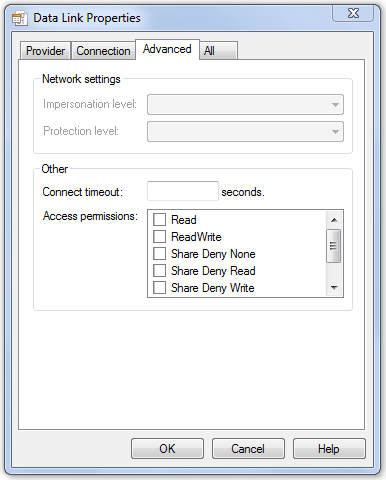Check the ReadWrite permission
386x480 pixels.
pyautogui.click(x=159, y=237)
